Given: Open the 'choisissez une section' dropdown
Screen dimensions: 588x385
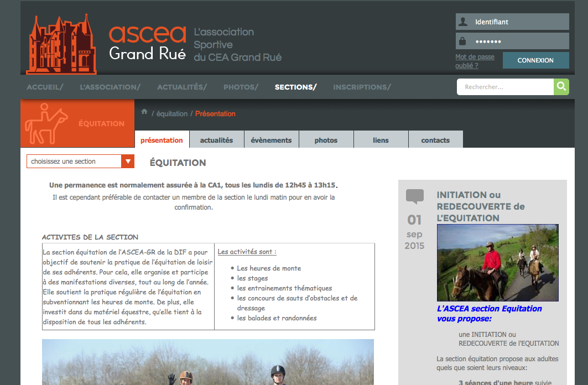Looking at the screenshot, I should pyautogui.click(x=74, y=162).
